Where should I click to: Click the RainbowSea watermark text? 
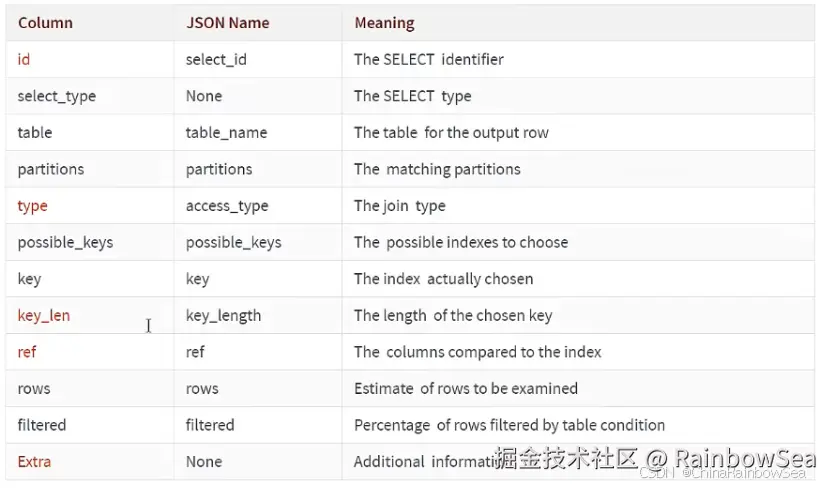pyautogui.click(x=745, y=458)
